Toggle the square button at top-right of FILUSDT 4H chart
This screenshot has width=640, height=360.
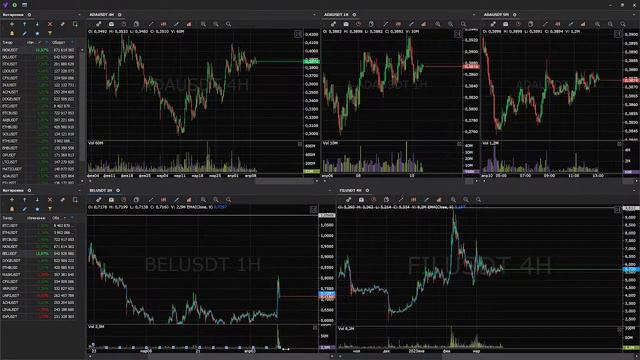[618, 210]
